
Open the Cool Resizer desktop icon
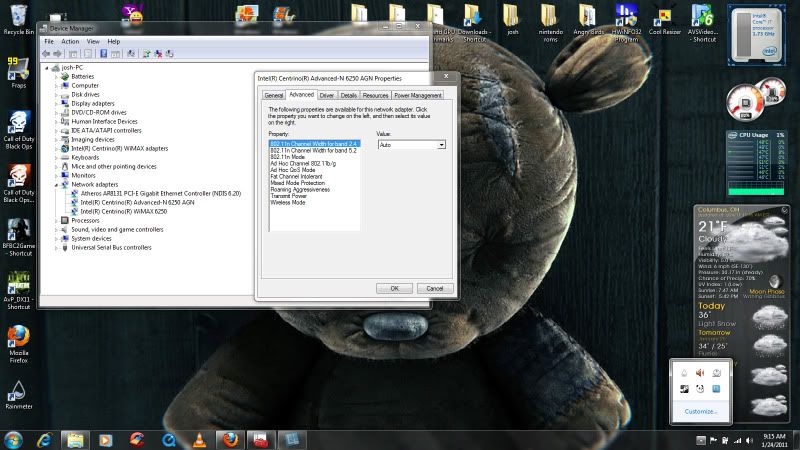(x=665, y=20)
